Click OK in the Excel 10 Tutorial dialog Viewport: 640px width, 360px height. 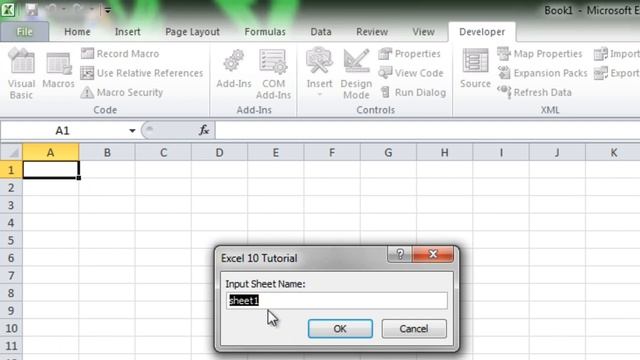click(340, 329)
